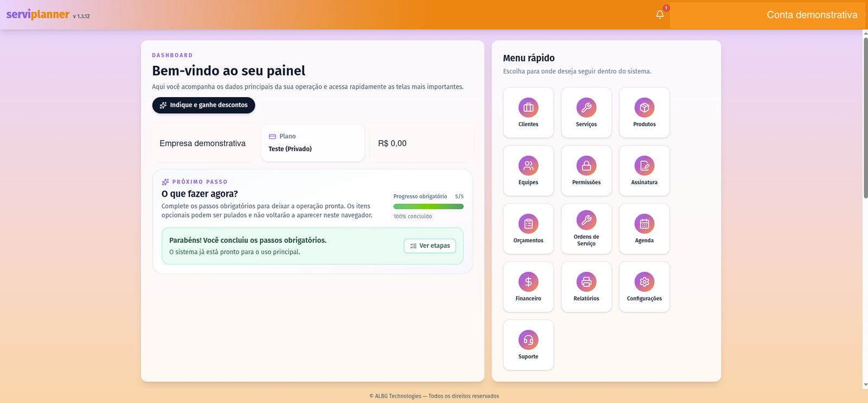Screen dimensions: 868x403
Task: Click the DASHBOARD label
Action: point(173,55)
